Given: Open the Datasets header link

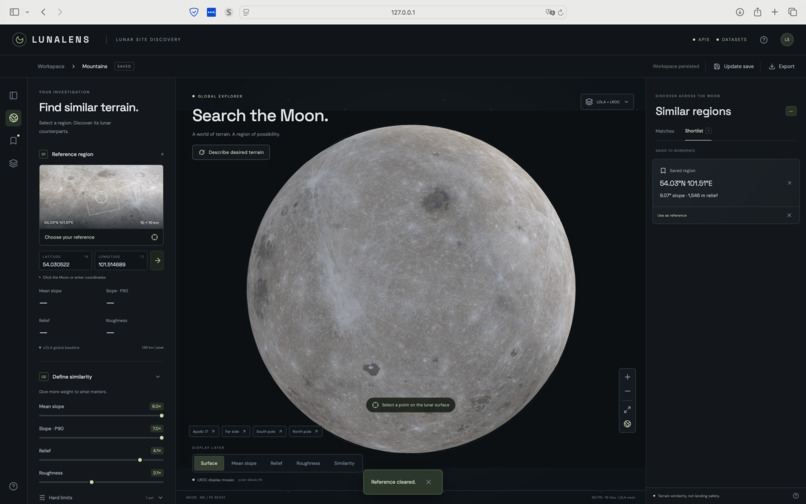Looking at the screenshot, I should pos(731,40).
